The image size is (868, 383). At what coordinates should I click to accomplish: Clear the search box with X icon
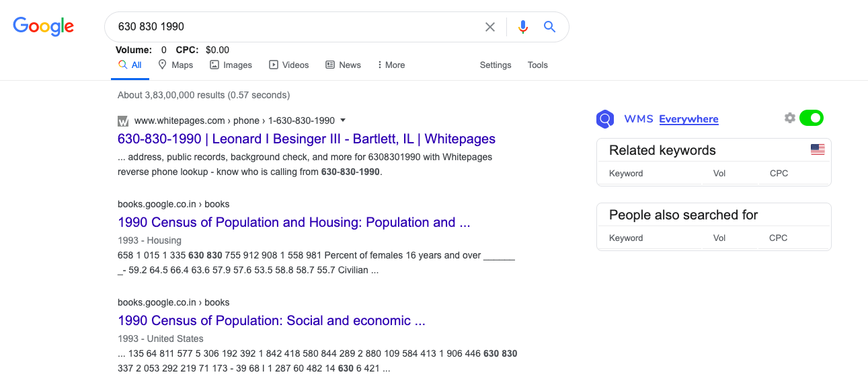(x=490, y=27)
